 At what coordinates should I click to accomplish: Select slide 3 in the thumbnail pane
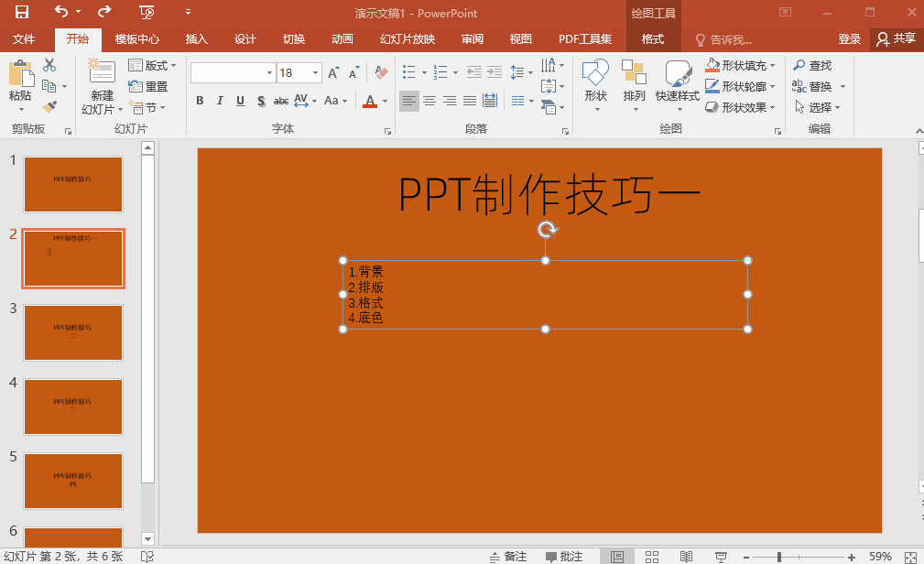(73, 332)
